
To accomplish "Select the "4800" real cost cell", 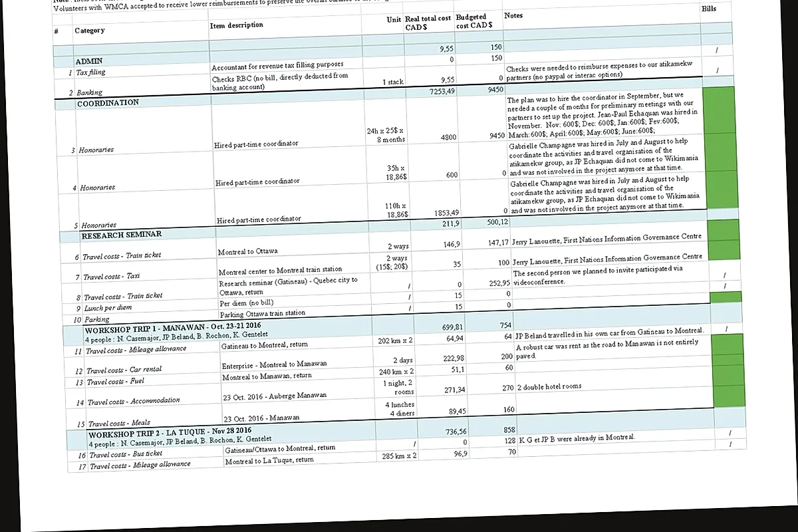I will coord(448,138).
